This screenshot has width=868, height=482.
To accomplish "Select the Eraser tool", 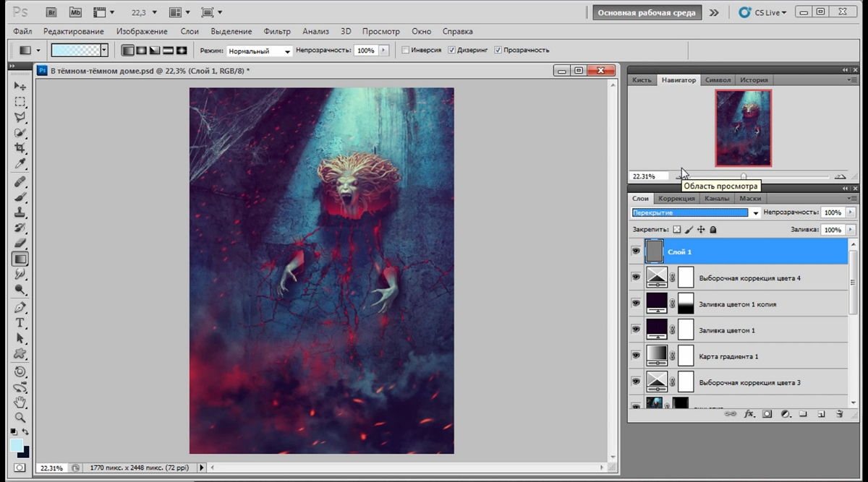I will tap(20, 244).
